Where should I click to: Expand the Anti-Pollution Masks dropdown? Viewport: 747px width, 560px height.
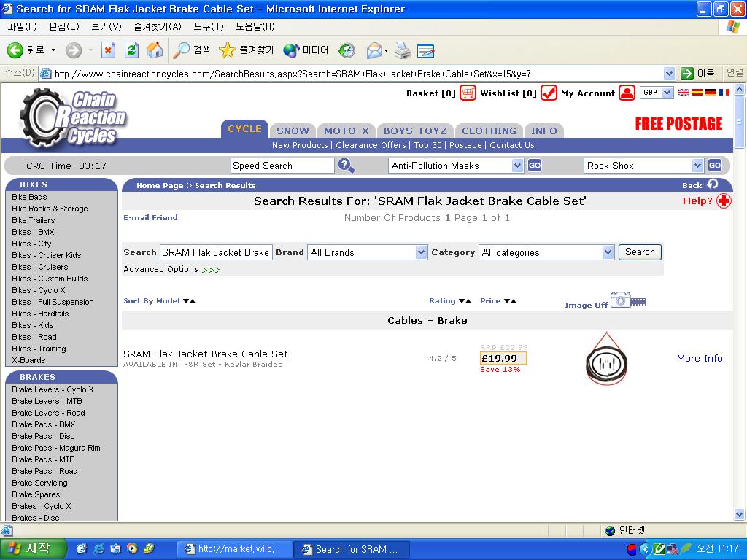(517, 166)
